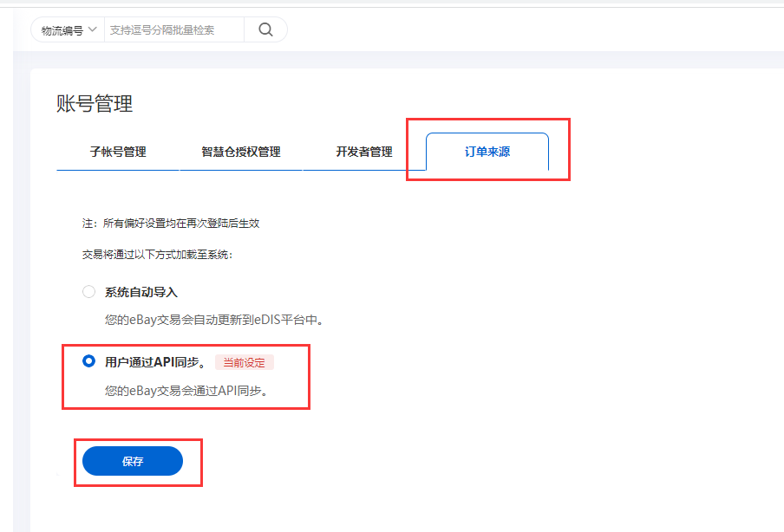784x532 pixels.
Task: Click the magnifier search icon
Action: (x=265, y=30)
